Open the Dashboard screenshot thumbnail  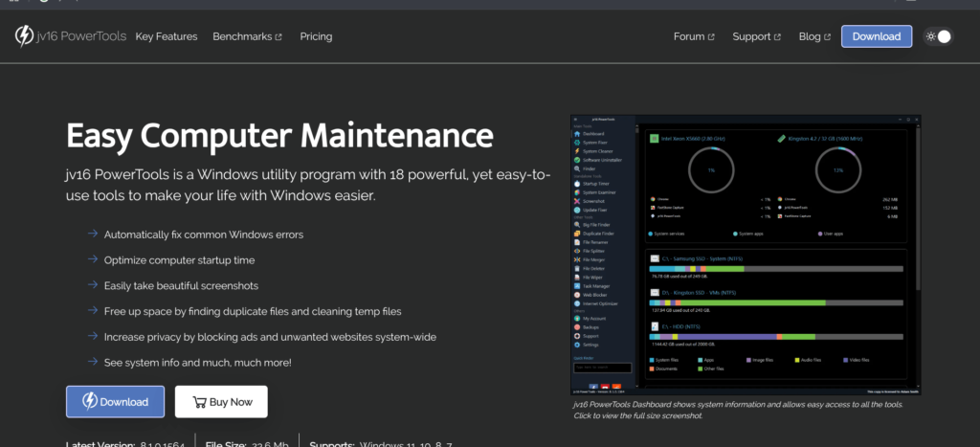[x=746, y=255]
